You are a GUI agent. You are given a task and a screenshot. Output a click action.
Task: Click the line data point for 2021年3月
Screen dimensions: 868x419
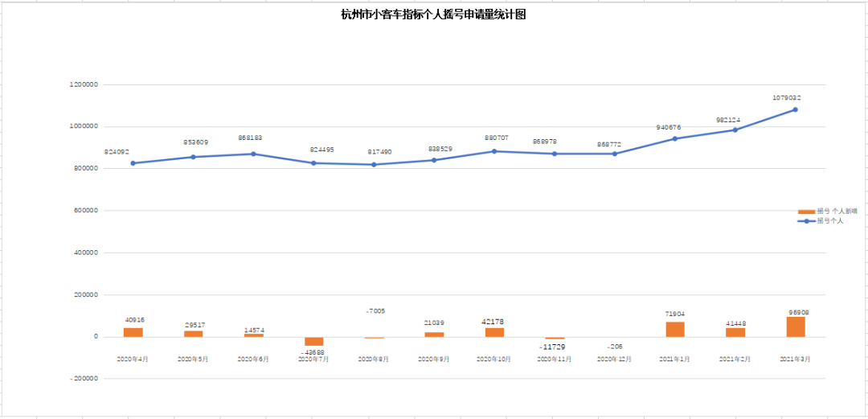coord(796,109)
